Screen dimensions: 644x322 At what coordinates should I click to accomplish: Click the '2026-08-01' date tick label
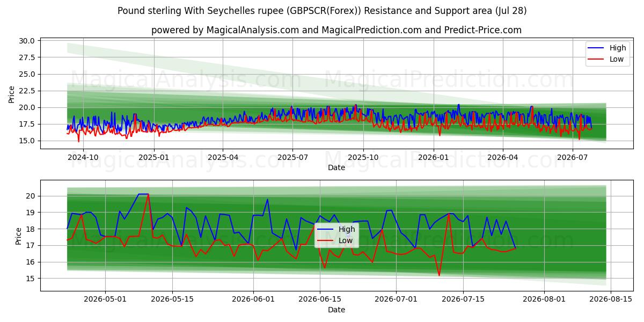click(545, 299)
